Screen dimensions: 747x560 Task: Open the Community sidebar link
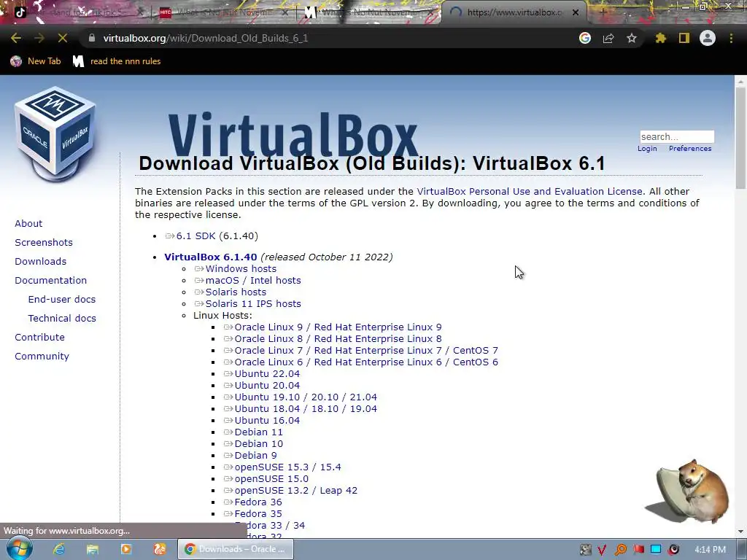point(42,356)
